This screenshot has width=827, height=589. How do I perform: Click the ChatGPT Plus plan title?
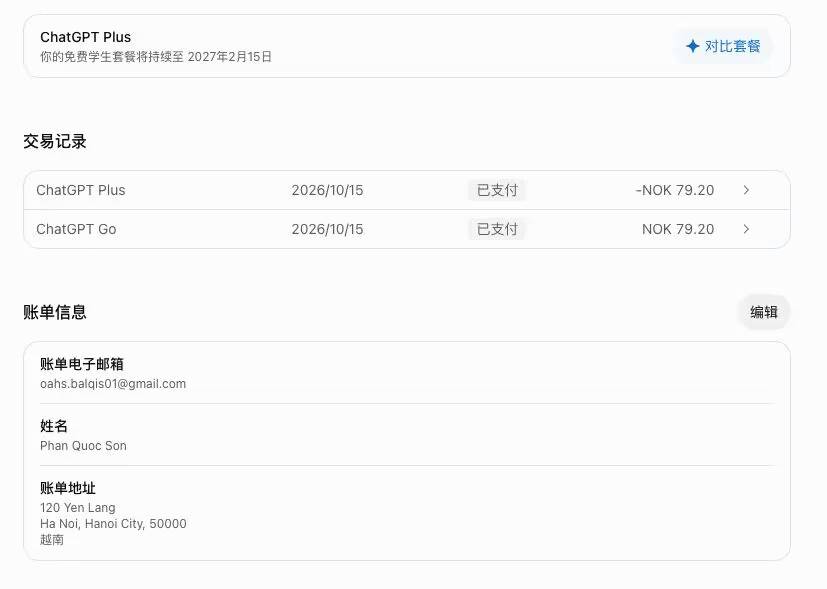point(85,37)
